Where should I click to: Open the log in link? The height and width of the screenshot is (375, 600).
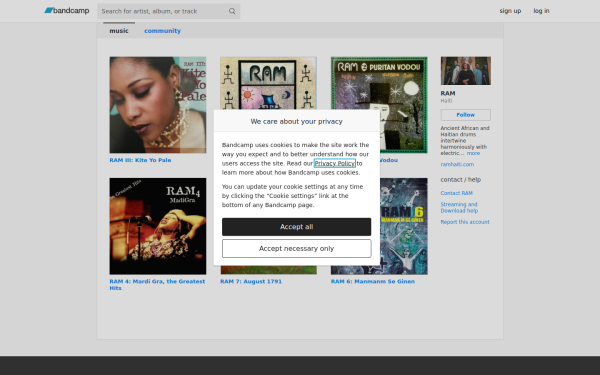click(x=541, y=11)
